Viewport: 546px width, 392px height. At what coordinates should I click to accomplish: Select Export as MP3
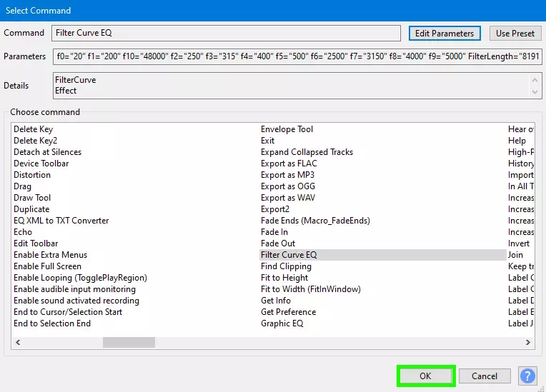click(x=287, y=175)
